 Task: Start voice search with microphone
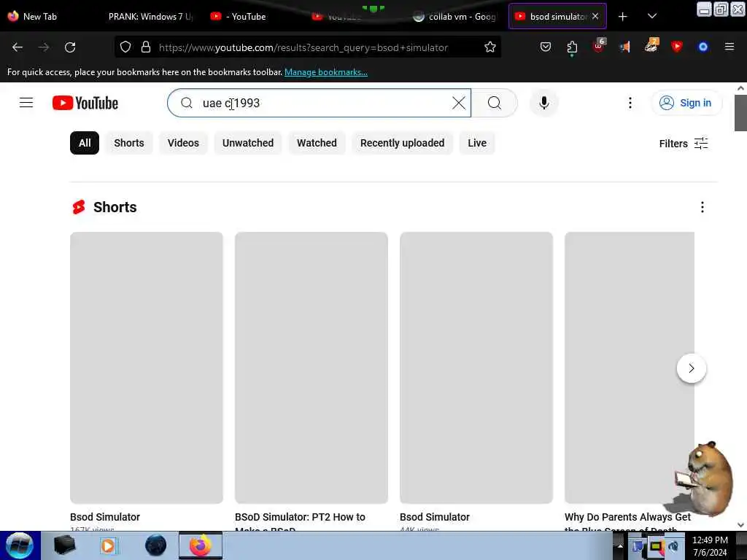coord(544,103)
